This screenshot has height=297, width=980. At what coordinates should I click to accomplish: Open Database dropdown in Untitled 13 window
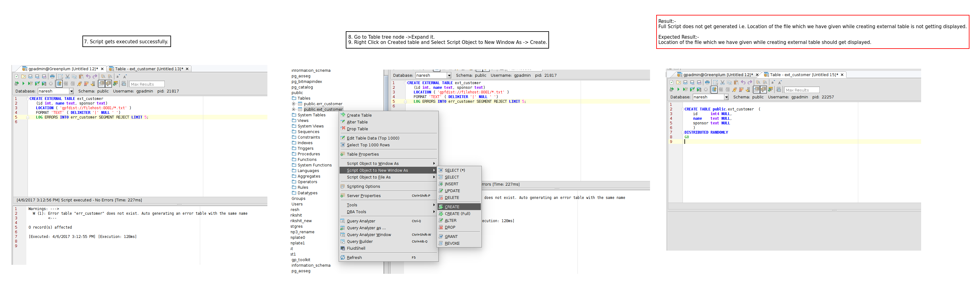point(71,91)
